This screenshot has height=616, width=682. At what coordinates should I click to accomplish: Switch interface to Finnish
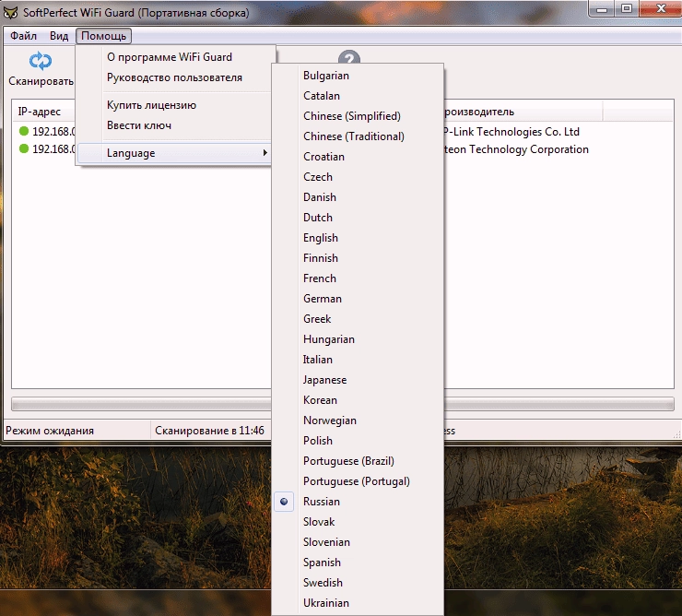(358, 258)
